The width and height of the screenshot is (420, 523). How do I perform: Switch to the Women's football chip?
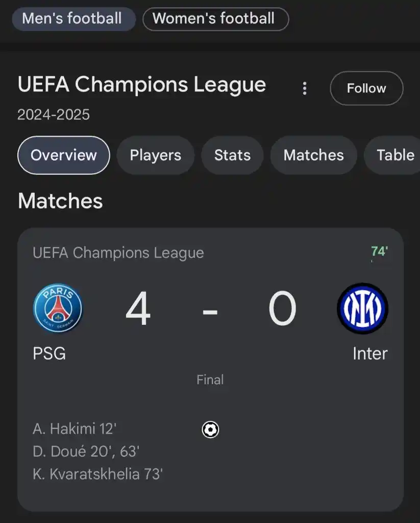point(215,19)
